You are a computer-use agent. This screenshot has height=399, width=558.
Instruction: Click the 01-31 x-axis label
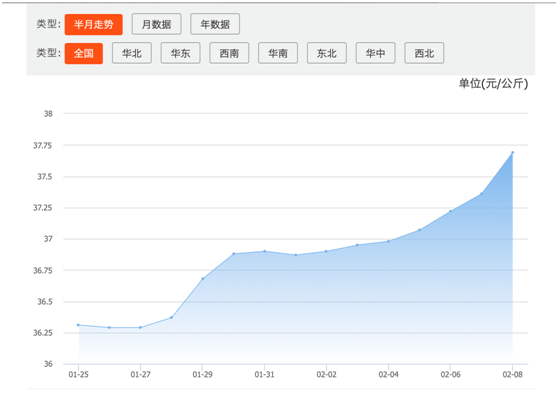264,374
